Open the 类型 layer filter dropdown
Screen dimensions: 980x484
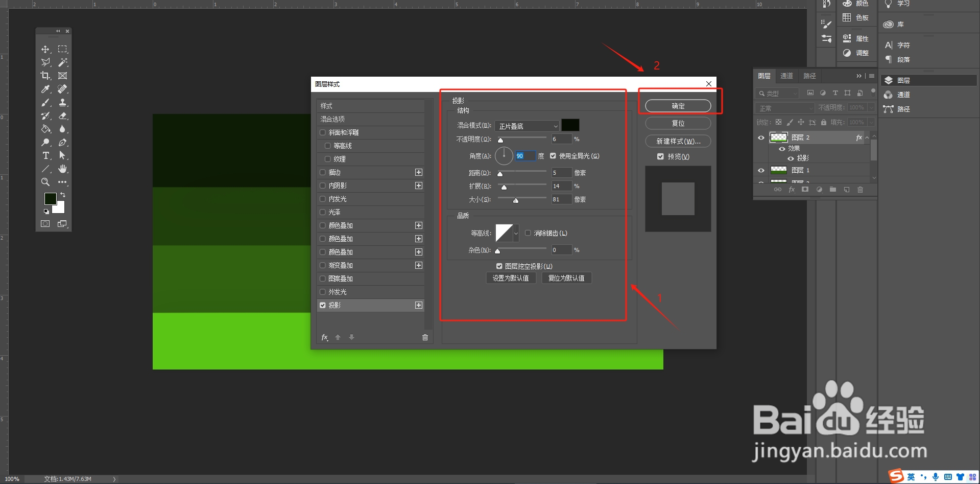(x=777, y=94)
